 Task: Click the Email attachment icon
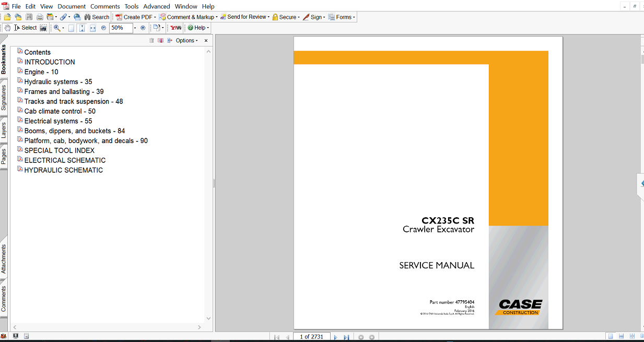[76, 17]
